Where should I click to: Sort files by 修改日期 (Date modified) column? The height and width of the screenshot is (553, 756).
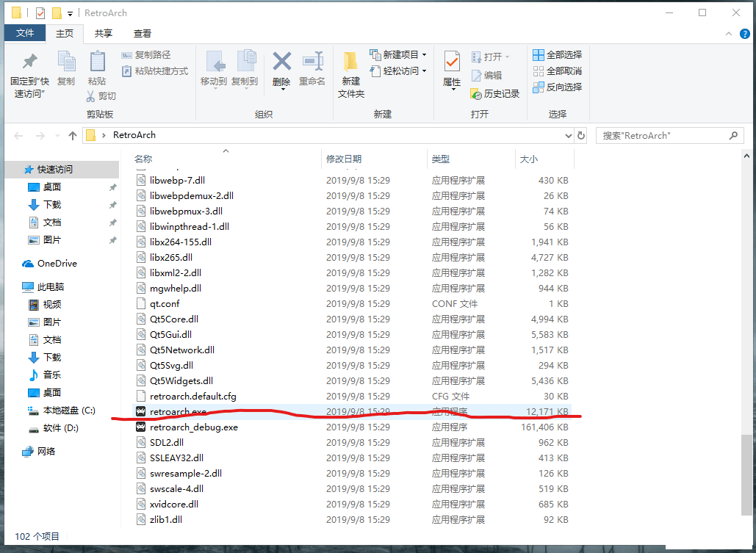(344, 159)
